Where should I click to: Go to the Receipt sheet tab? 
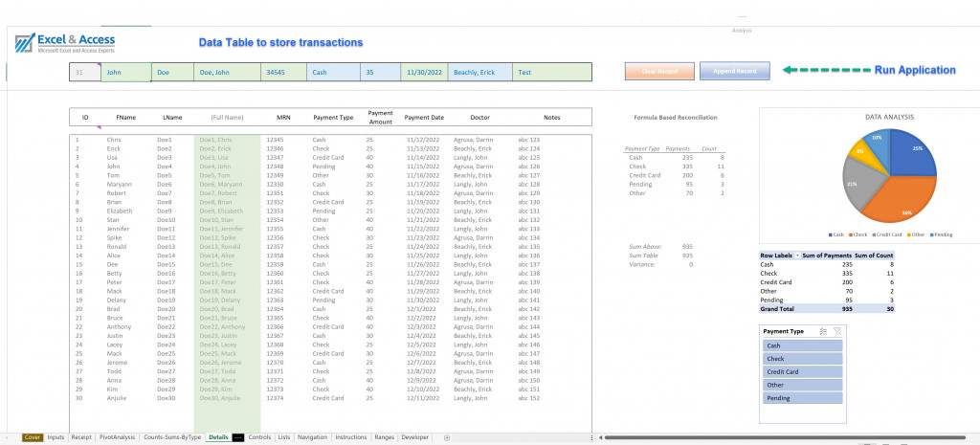[81, 437]
